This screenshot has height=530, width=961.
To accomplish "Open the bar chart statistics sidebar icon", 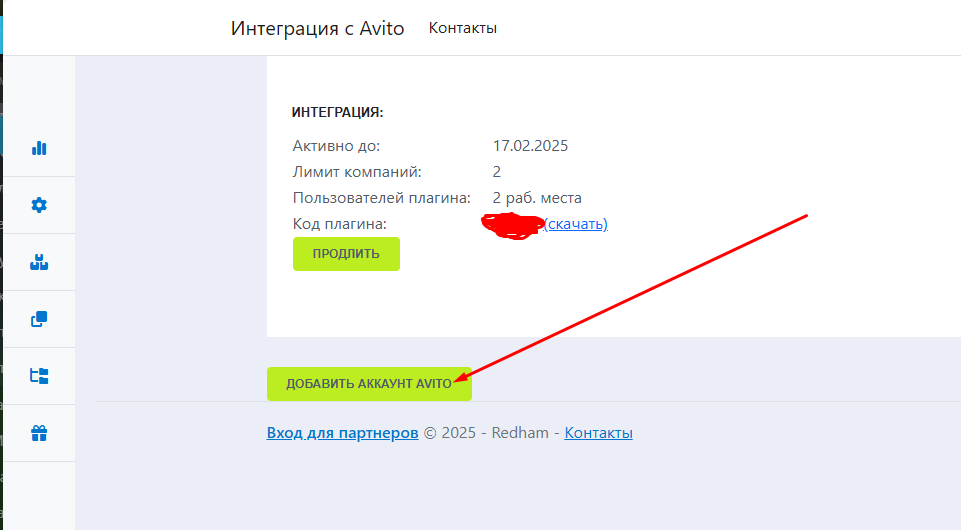I will pos(39,148).
